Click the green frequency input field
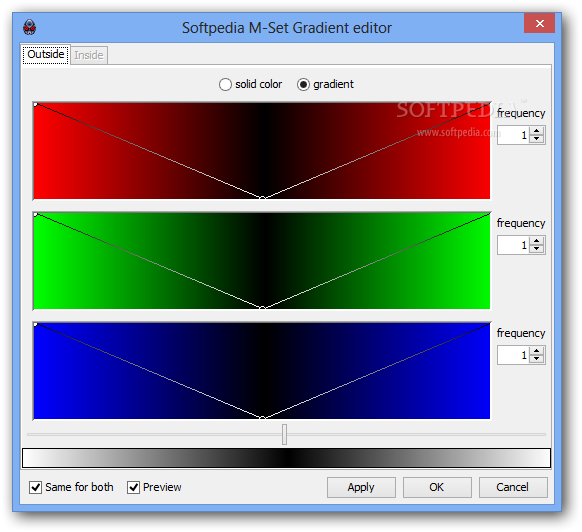582x532 pixels. tap(513, 245)
